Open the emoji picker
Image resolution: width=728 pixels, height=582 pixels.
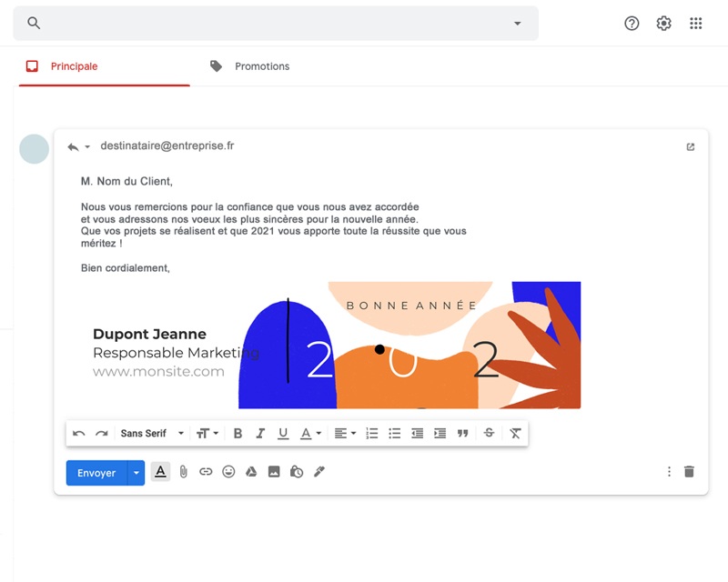pos(228,472)
